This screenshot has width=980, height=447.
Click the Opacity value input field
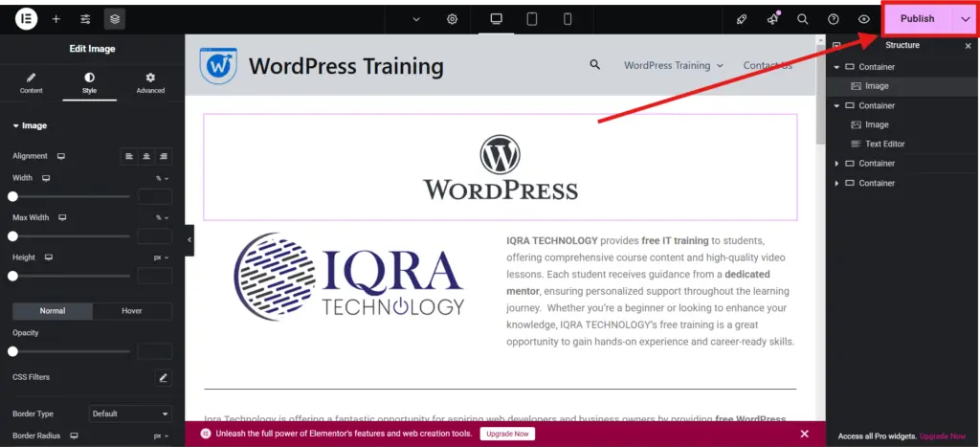click(154, 351)
